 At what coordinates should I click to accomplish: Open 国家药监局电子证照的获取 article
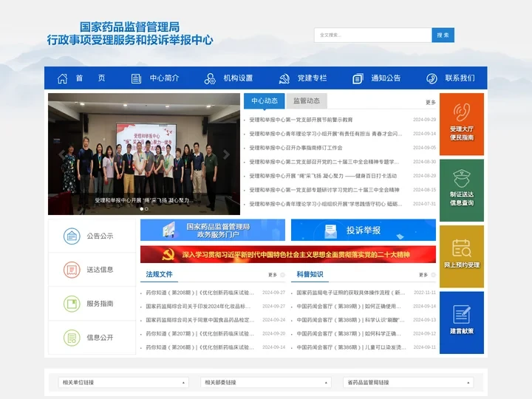[351, 293]
